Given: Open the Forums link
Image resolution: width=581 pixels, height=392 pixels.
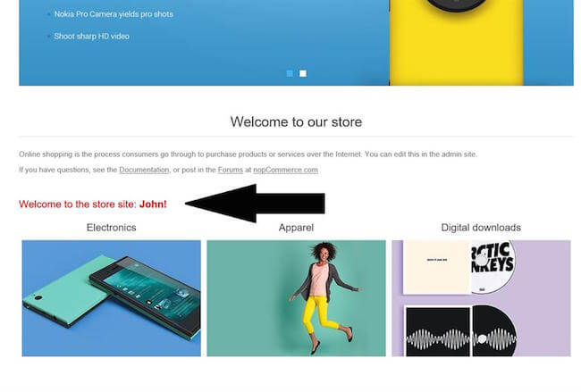Looking at the screenshot, I should click(x=230, y=170).
